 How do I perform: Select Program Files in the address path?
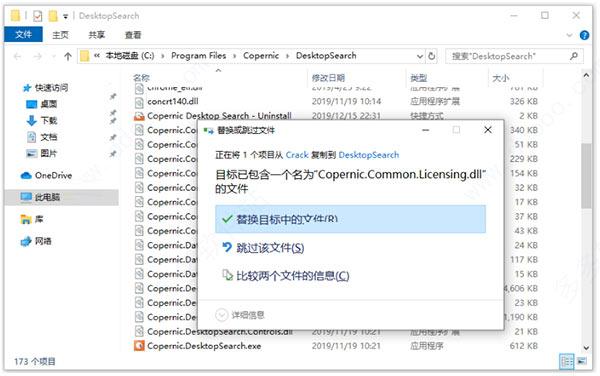tap(199, 56)
